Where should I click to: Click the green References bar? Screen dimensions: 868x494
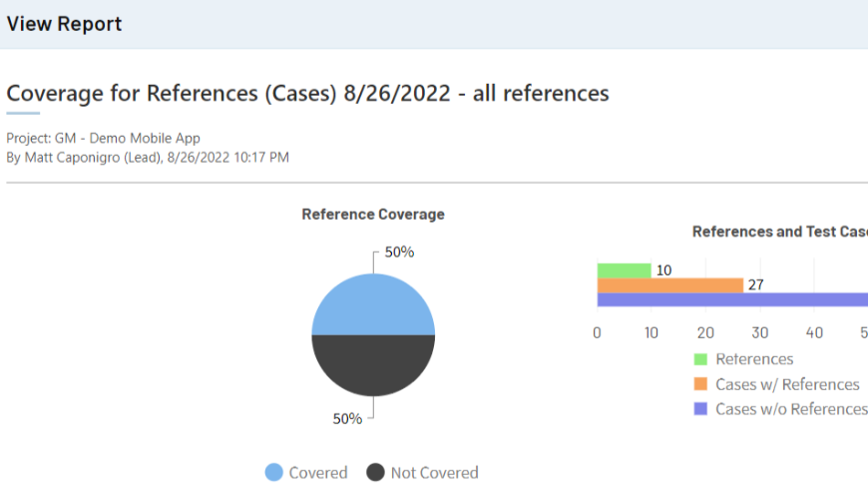pos(624,270)
